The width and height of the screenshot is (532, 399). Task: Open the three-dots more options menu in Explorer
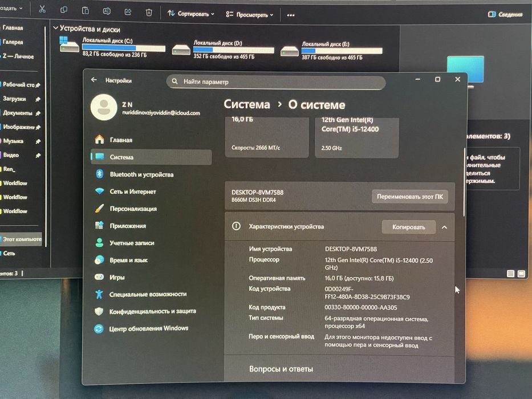[x=291, y=15]
